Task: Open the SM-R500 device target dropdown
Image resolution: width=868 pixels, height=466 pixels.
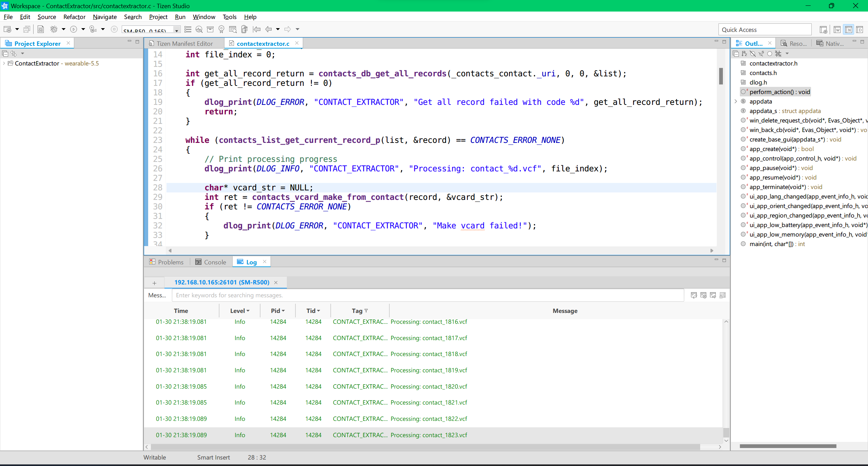Action: pos(177,30)
